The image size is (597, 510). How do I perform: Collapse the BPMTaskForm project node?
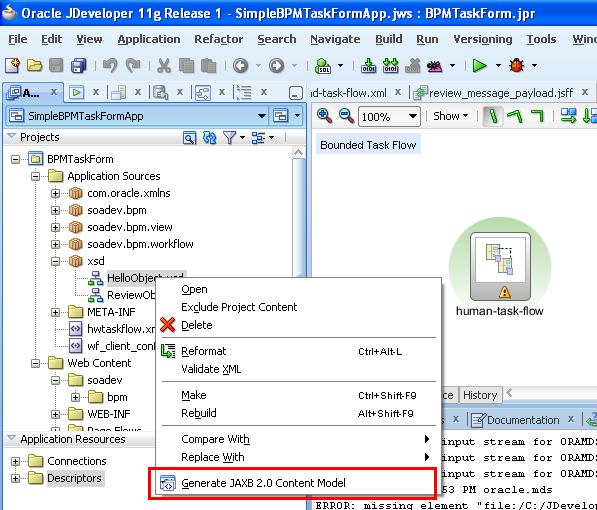click(x=15, y=159)
